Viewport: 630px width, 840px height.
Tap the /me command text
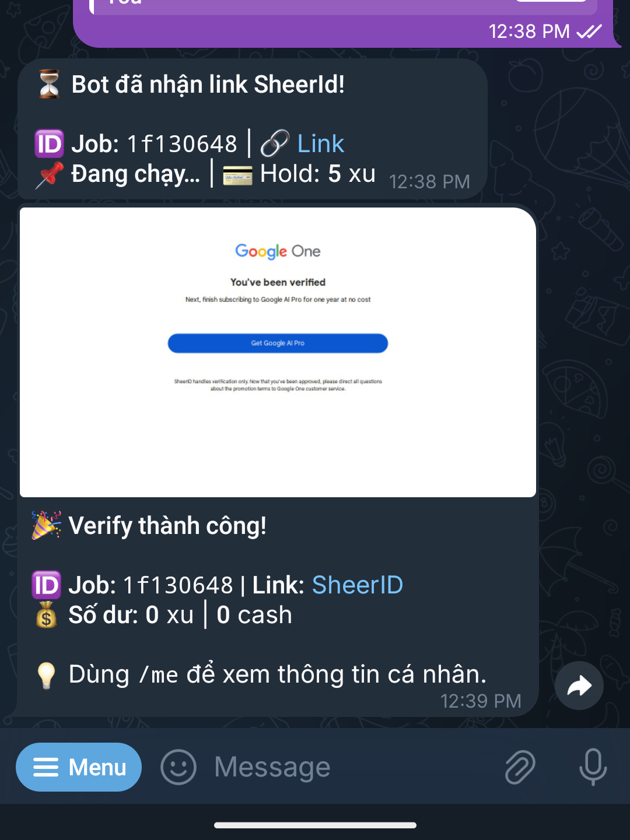tap(158, 675)
